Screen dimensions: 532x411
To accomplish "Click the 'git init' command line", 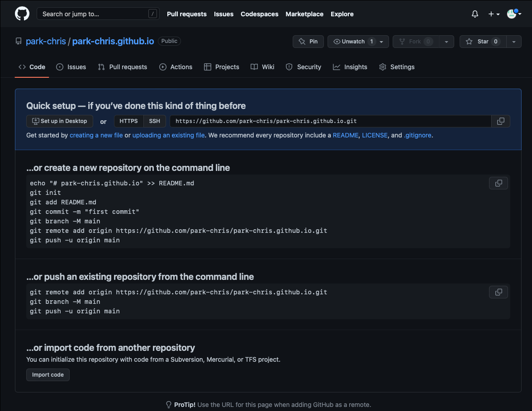I will [45, 193].
